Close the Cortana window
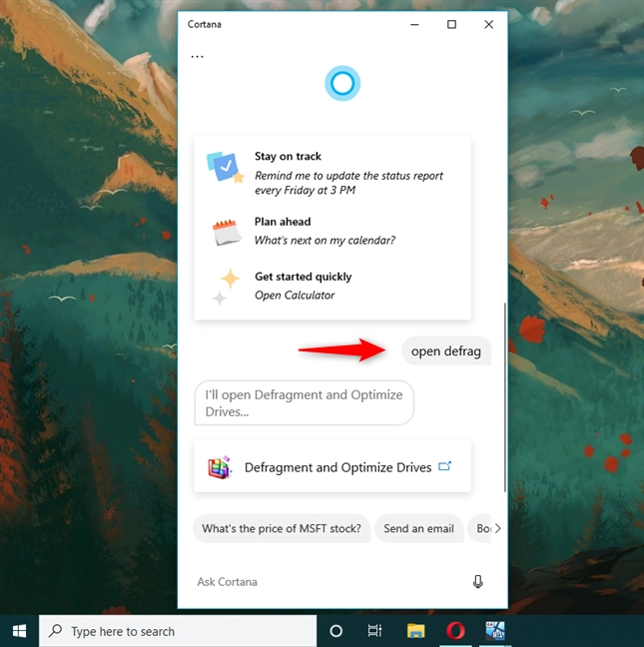 point(489,24)
